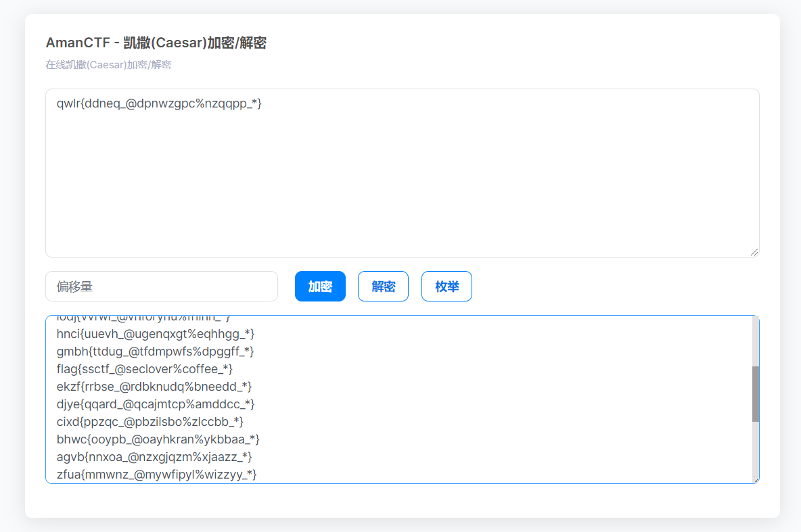Select the djye{qqard_ output line
801x532 pixels.
pos(156,404)
